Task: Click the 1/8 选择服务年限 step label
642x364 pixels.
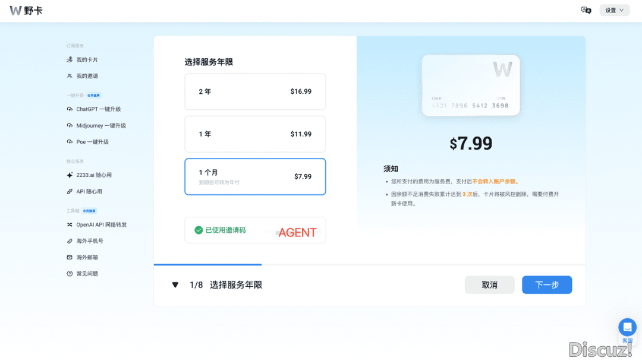Action: 226,285
